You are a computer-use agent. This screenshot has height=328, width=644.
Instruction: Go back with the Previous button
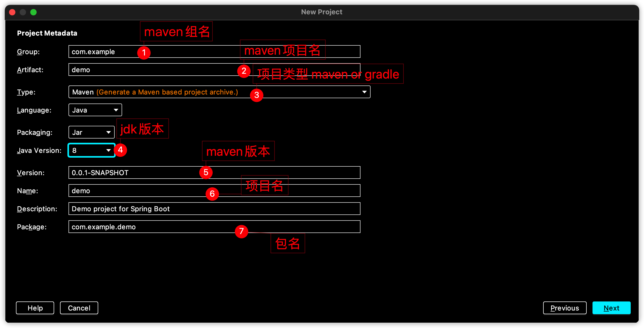(x=565, y=308)
